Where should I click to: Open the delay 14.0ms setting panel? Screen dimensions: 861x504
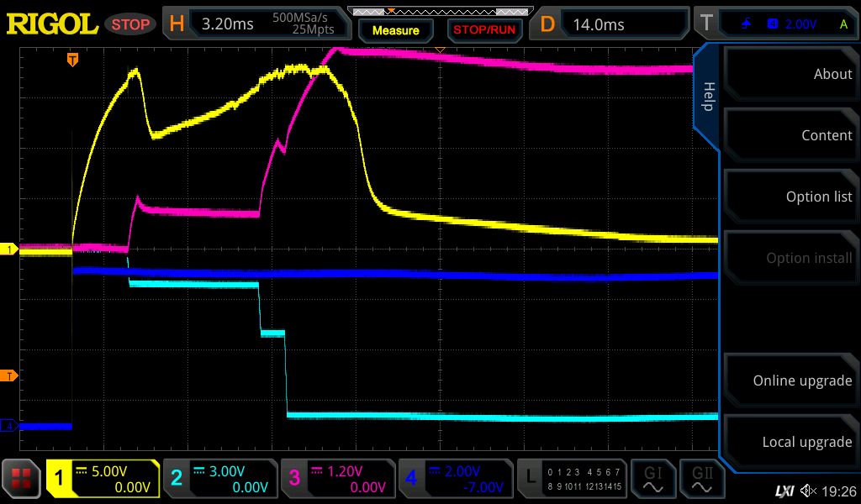612,24
